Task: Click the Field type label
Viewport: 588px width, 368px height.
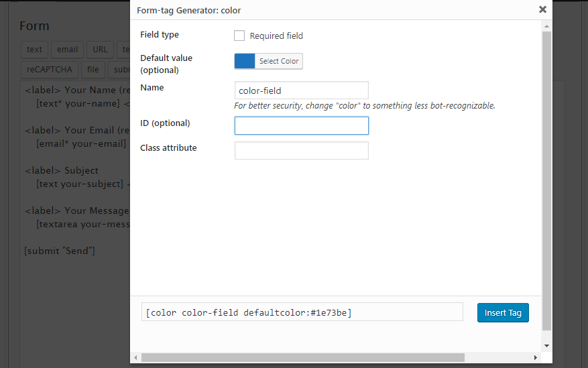Action: pyautogui.click(x=160, y=34)
